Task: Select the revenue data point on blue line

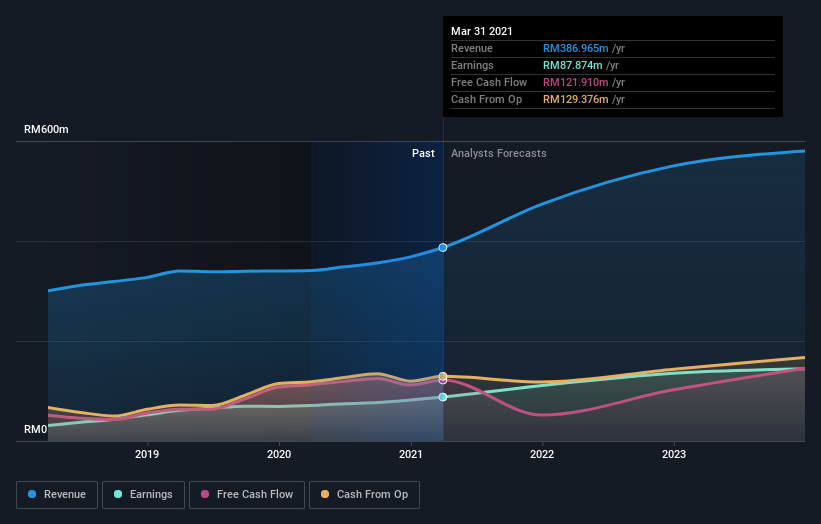Action: (x=443, y=248)
